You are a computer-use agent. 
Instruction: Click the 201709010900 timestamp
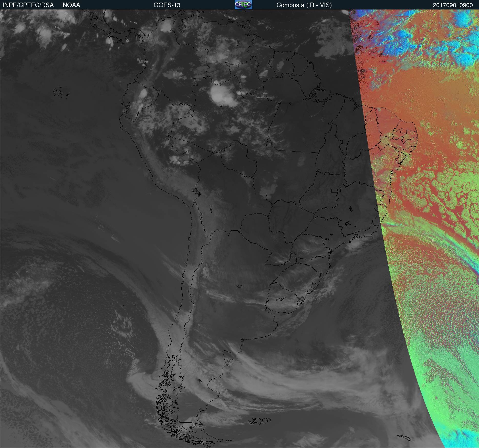453,5
